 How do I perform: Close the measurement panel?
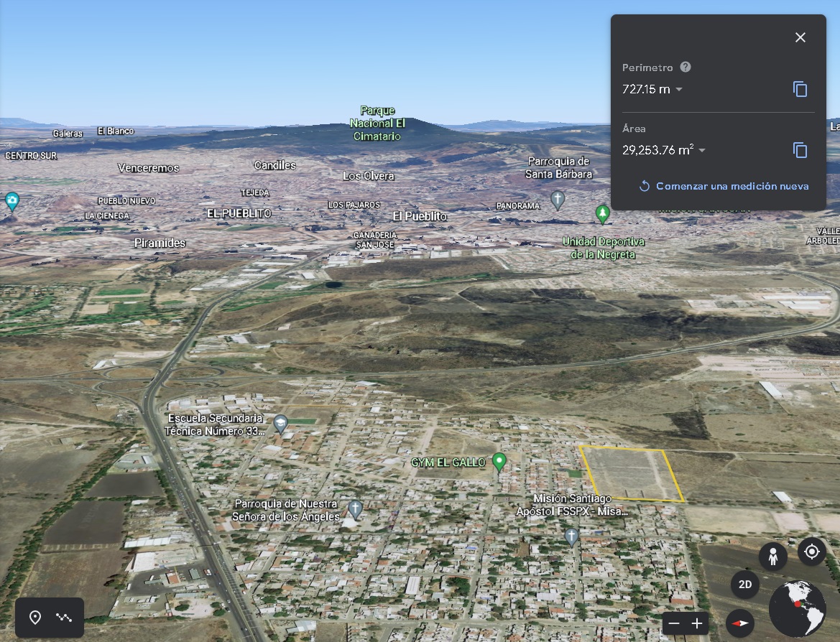800,37
